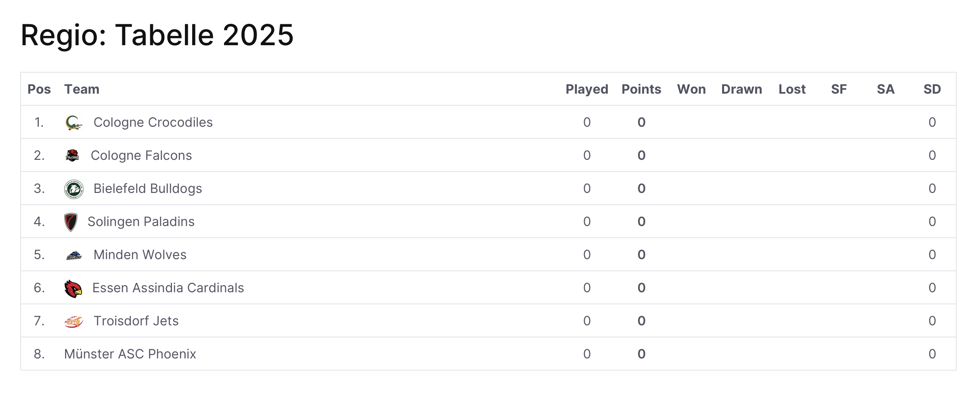Click the SD column header

pos(932,89)
